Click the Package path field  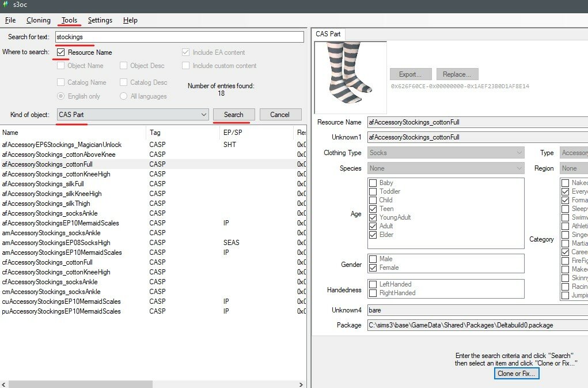(477, 325)
